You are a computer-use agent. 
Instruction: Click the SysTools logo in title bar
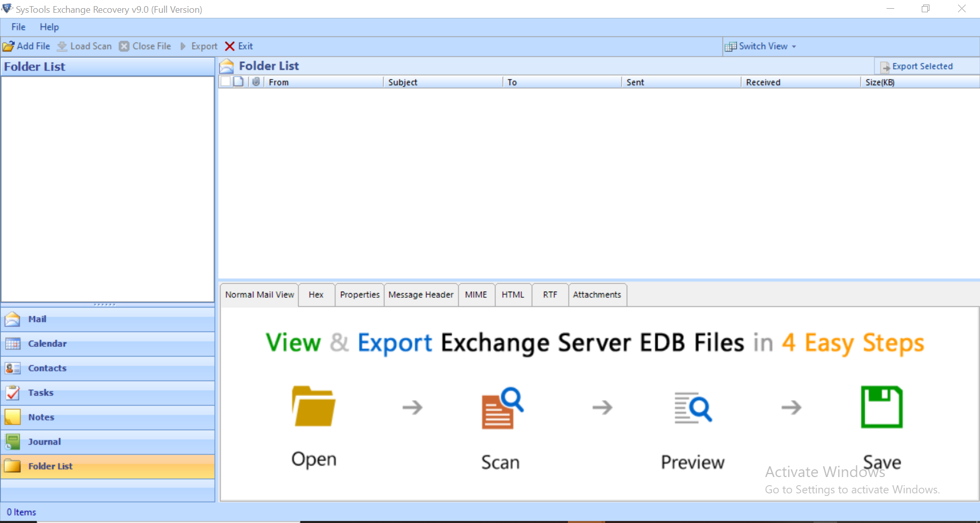(7, 9)
